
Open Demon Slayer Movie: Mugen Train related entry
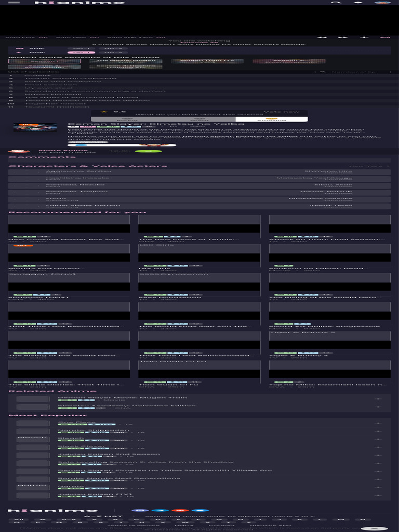pos(122,397)
